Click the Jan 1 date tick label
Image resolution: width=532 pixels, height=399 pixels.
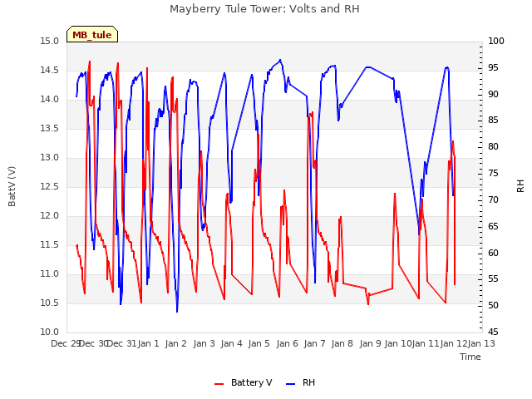point(149,343)
